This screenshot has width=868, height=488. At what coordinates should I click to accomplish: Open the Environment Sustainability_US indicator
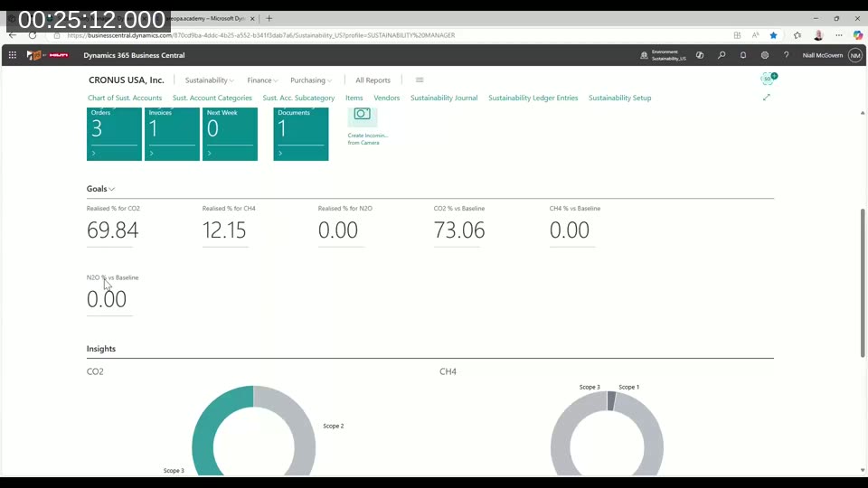pyautogui.click(x=663, y=55)
